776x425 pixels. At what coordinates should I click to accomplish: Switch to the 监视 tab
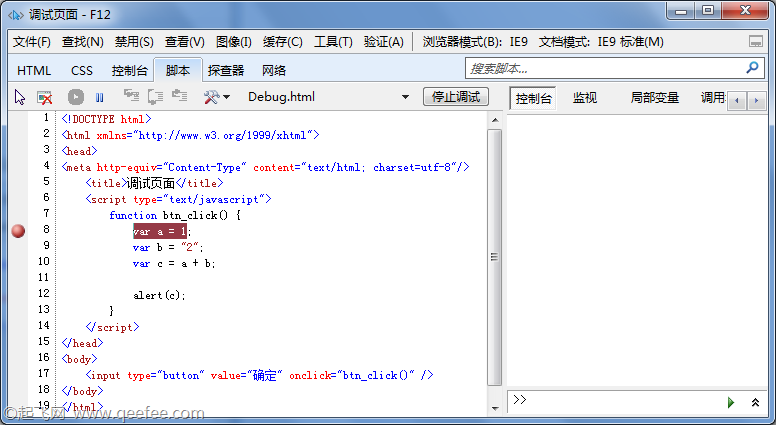[x=585, y=98]
